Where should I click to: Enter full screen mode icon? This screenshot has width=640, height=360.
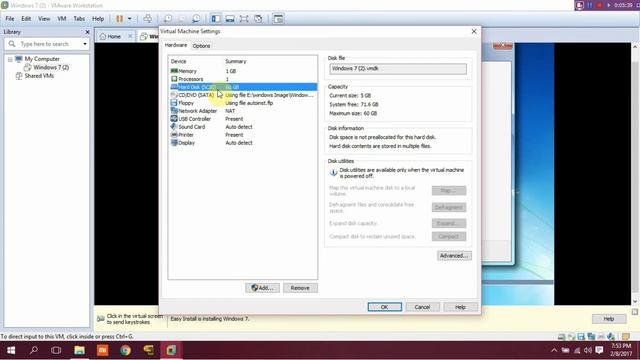tap(244, 19)
